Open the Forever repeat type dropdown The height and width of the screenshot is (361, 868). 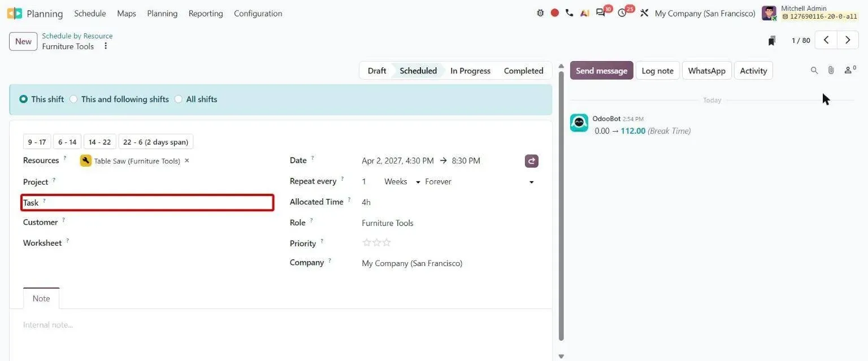tap(480, 181)
